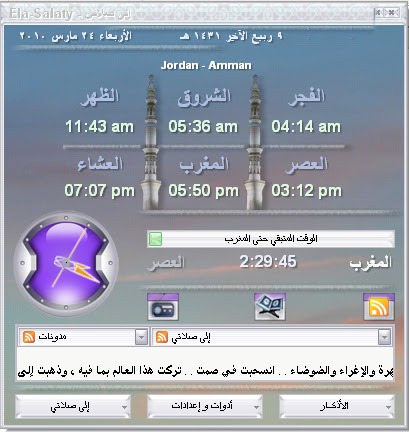Click the faded العصر label beside the countdown
Viewport: 409px width, 432px height.
click(166, 263)
